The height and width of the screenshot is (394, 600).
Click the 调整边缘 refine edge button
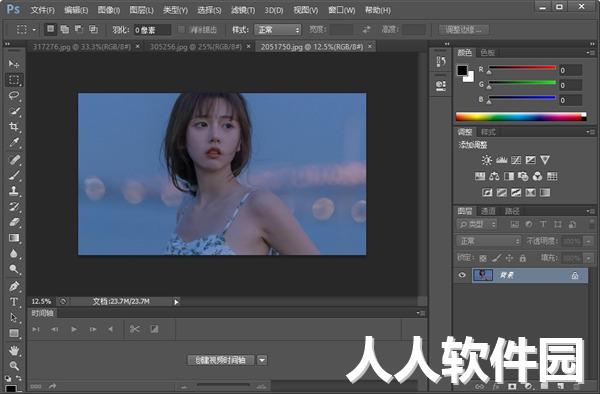[463, 29]
